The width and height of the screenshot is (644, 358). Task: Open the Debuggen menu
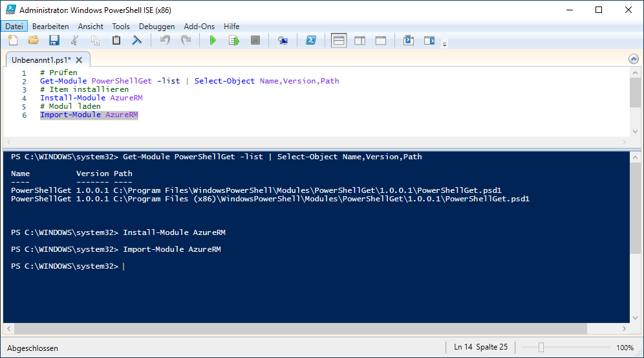point(156,27)
